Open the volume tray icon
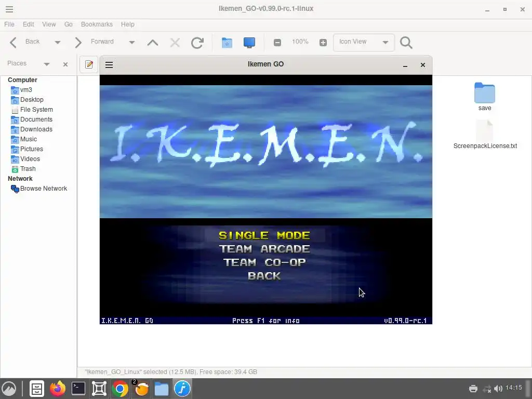 498,389
